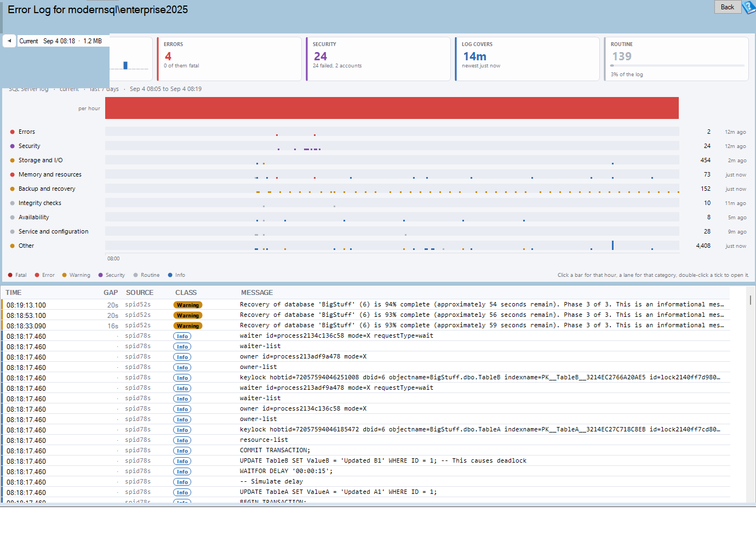The height and width of the screenshot is (535, 756).
Task: Select the Service and configuration lane
Action: pos(392,231)
